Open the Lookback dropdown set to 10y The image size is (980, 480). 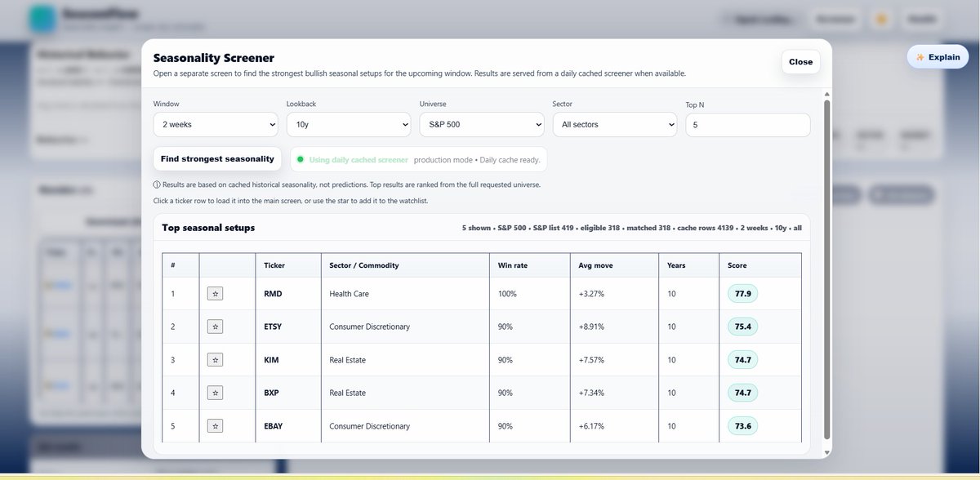pos(349,125)
